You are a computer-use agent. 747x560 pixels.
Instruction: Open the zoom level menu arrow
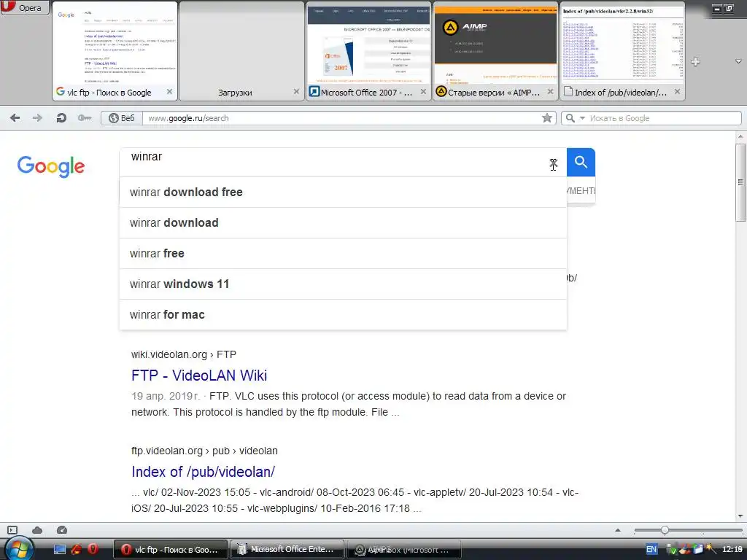[618, 530]
